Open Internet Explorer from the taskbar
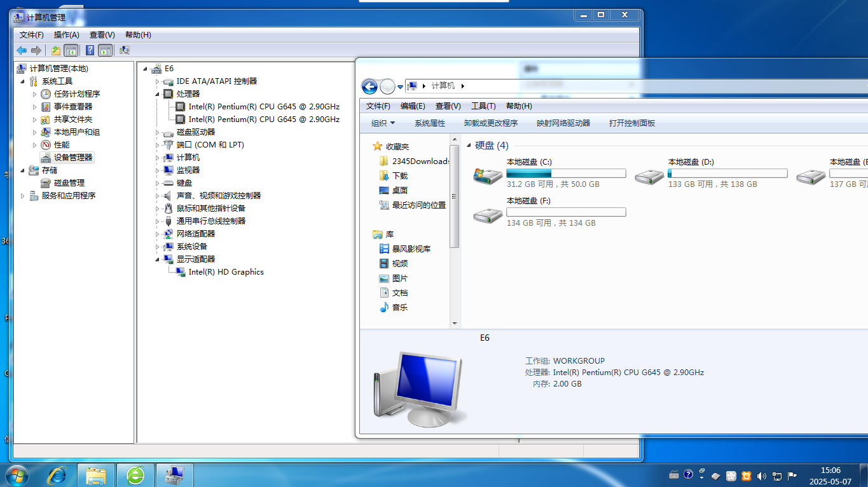This screenshot has height=487, width=868. (58, 475)
